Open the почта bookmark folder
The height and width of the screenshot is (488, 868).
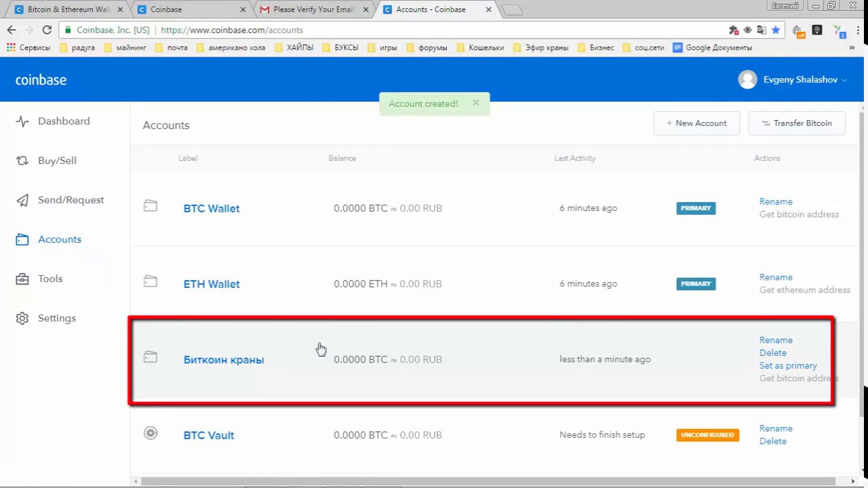171,47
